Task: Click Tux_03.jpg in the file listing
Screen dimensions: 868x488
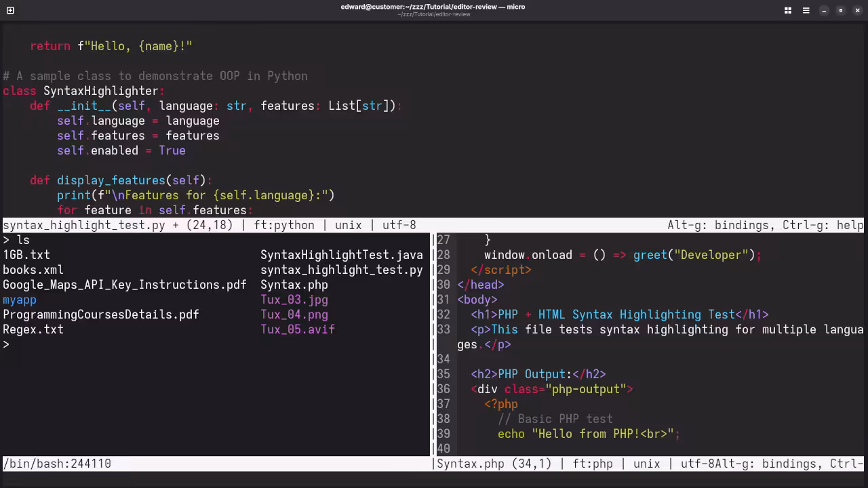Action: pos(294,300)
